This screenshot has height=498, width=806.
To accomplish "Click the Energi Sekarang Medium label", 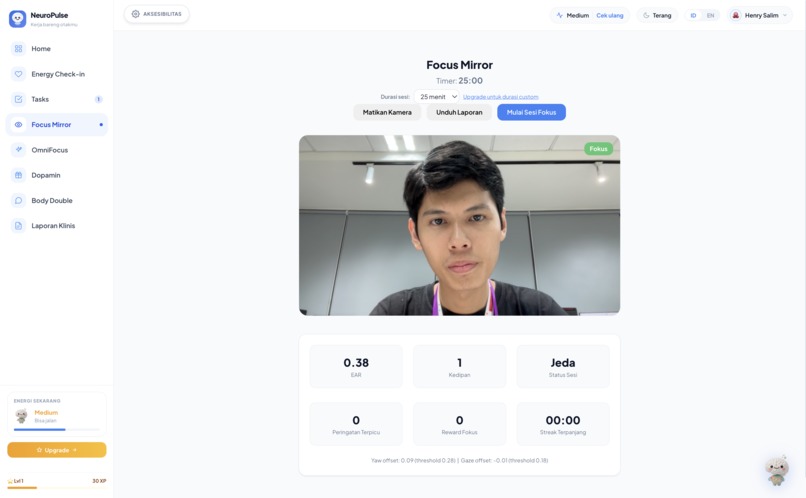I will point(46,413).
